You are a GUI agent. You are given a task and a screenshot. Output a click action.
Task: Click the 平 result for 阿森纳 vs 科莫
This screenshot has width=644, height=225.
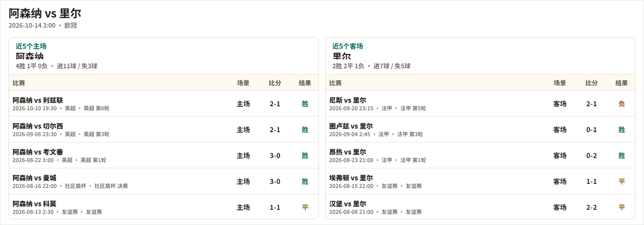tap(305, 208)
